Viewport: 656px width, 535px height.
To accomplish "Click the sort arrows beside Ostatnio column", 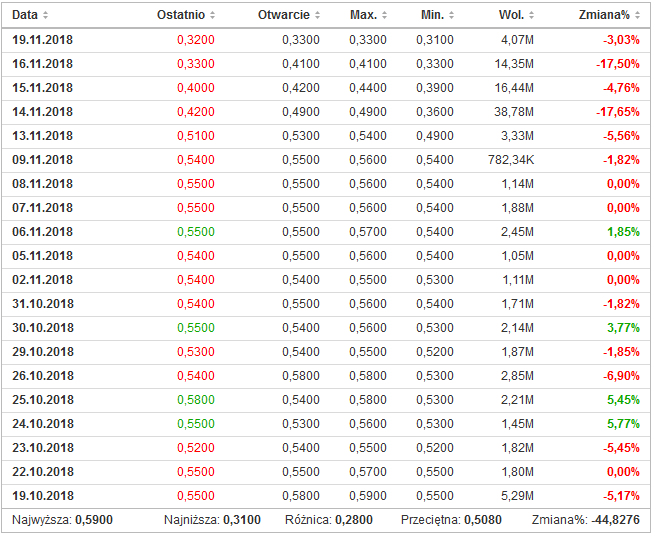I will (x=212, y=16).
